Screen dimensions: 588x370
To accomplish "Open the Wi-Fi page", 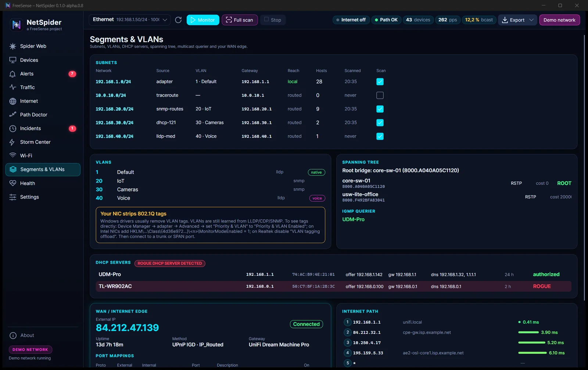I will coord(43,156).
